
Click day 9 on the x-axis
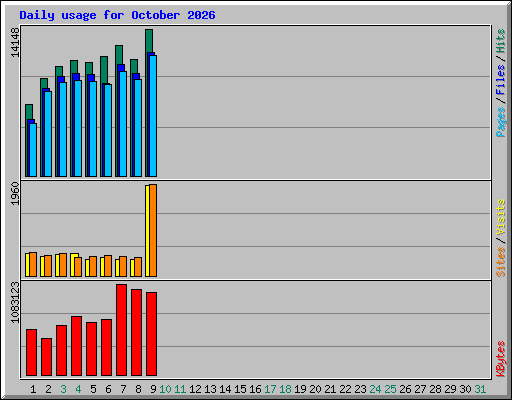pyautogui.click(x=153, y=389)
